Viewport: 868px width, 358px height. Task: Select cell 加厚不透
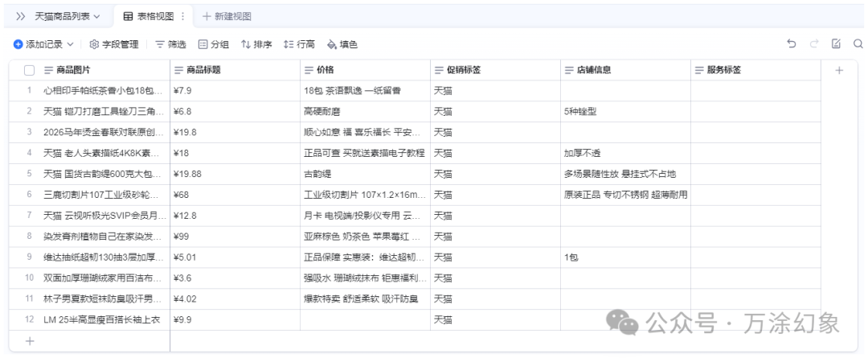(x=625, y=153)
